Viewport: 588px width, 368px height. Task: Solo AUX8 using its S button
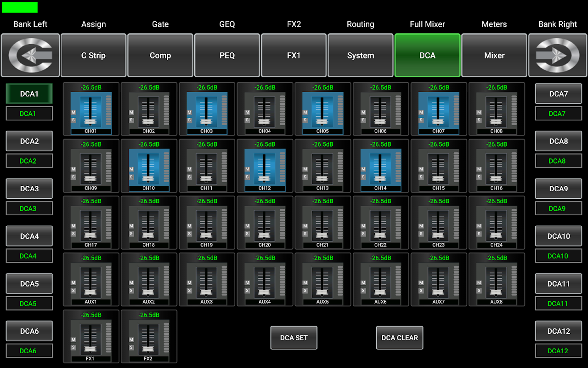tap(479, 291)
